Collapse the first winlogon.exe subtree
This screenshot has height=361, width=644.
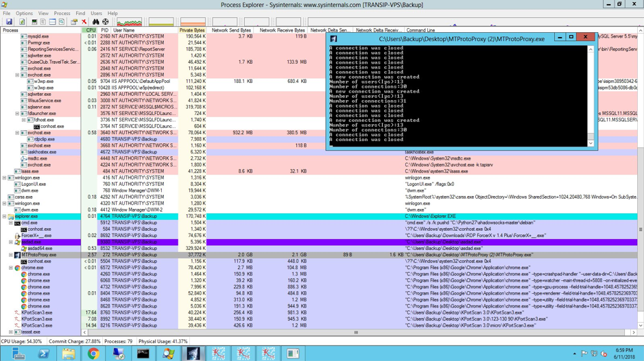(5, 177)
